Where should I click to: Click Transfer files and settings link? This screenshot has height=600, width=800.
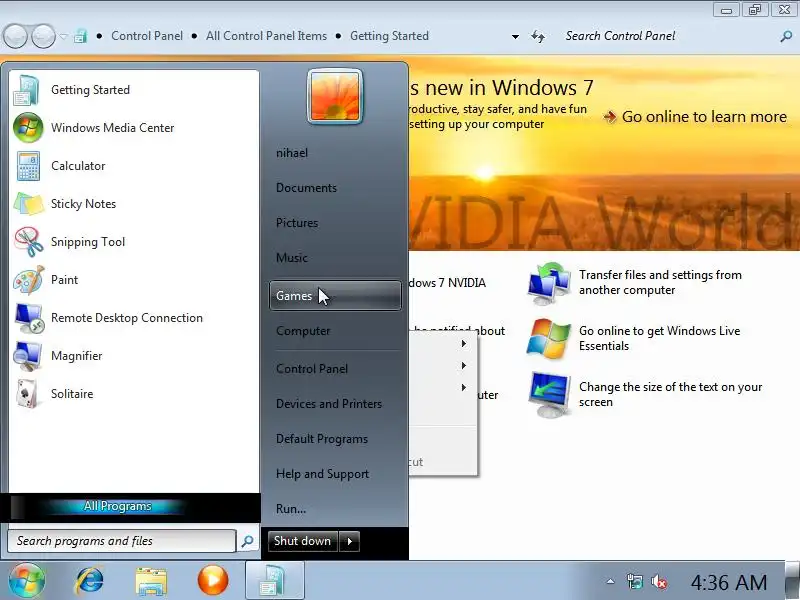tap(660, 283)
